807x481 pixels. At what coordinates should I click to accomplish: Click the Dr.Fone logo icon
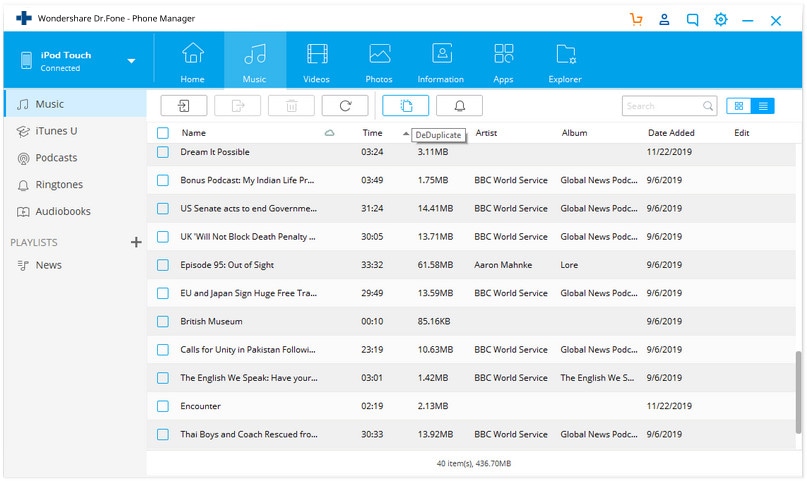[24, 19]
